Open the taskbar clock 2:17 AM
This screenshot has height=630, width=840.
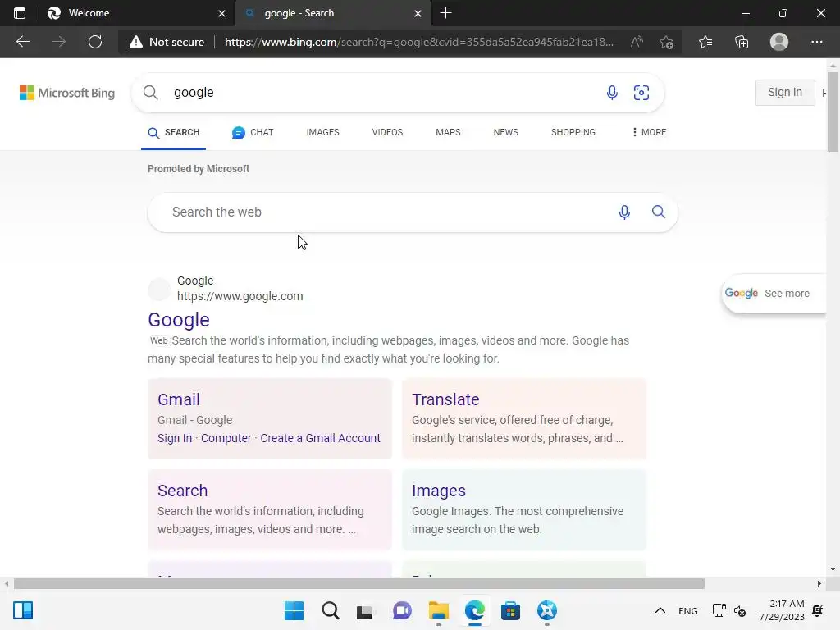click(x=782, y=610)
